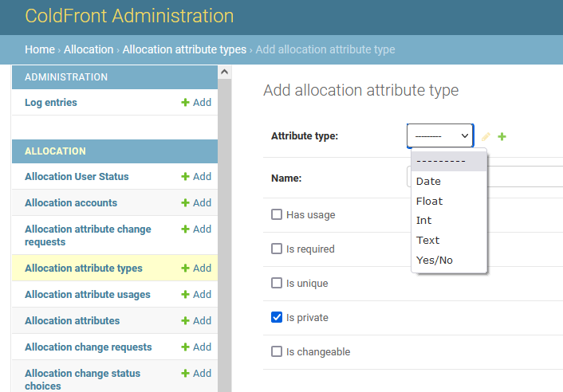Add an Allocation change requests entry

196,347
